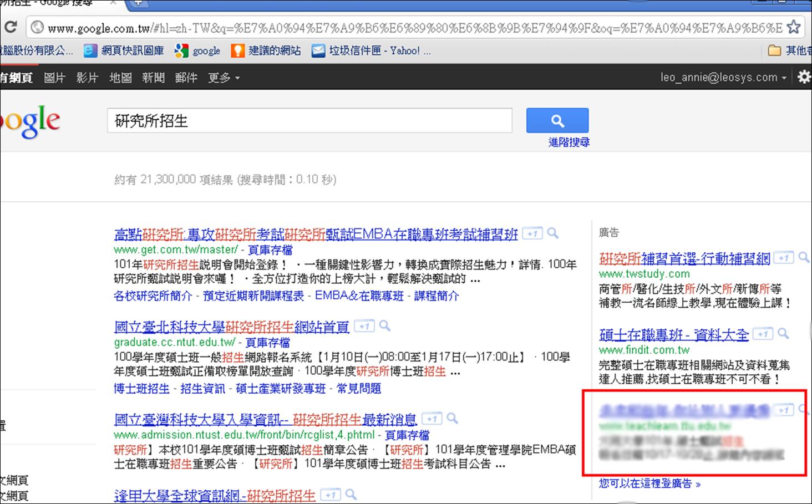
Task: Click +1 beside 國立臺灣科技大學 result
Action: tap(432, 419)
